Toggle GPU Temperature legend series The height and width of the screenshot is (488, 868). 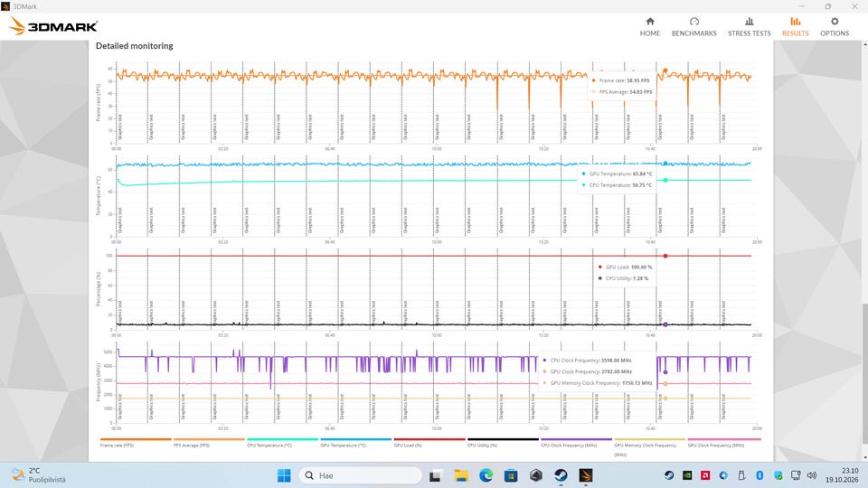click(x=356, y=442)
